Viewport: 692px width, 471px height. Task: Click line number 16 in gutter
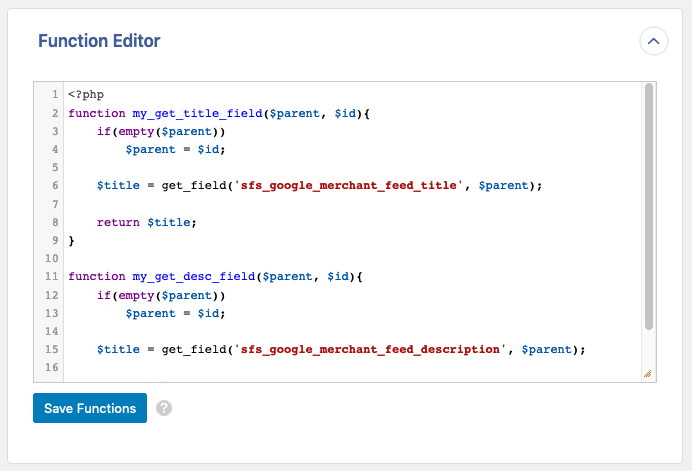(x=52, y=367)
